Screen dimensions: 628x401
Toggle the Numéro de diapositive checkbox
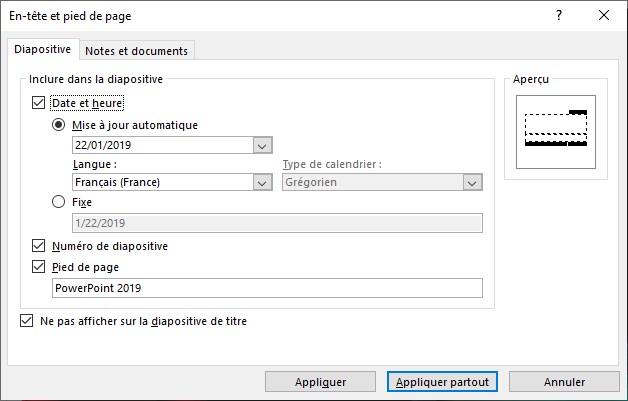[x=39, y=246]
